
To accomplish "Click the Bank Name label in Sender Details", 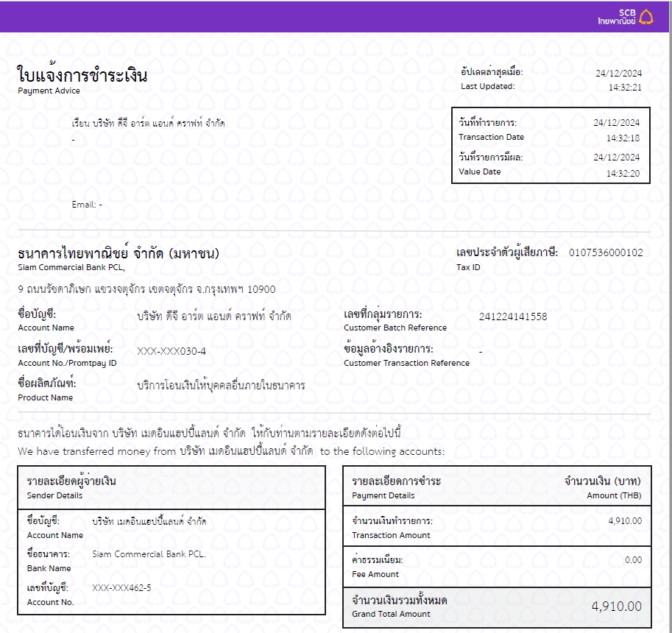I will tap(49, 568).
